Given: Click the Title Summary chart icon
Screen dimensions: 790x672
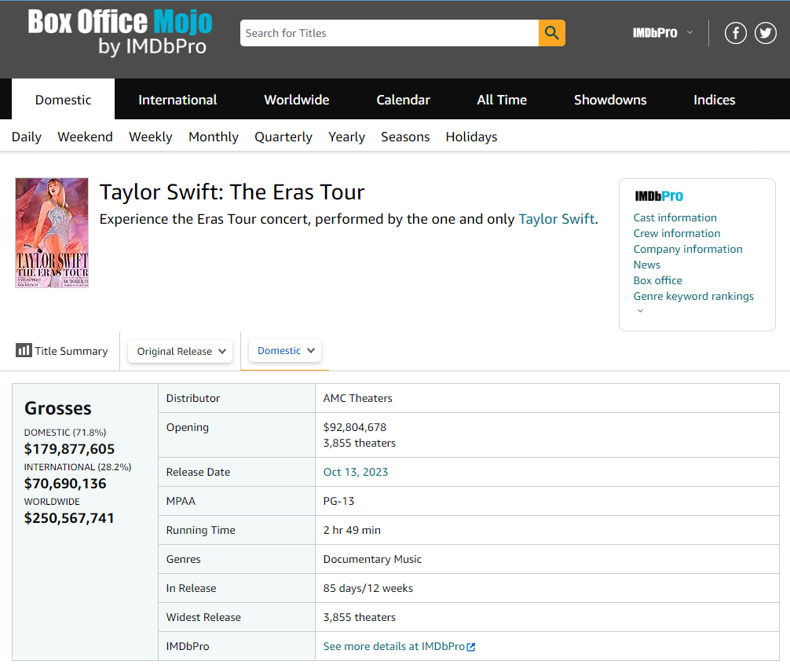Looking at the screenshot, I should [x=24, y=351].
